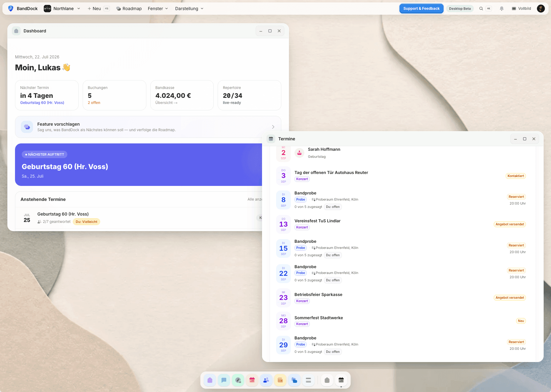Click the Du: Vielleicht badge
The image size is (551, 392).
pyautogui.click(x=86, y=222)
